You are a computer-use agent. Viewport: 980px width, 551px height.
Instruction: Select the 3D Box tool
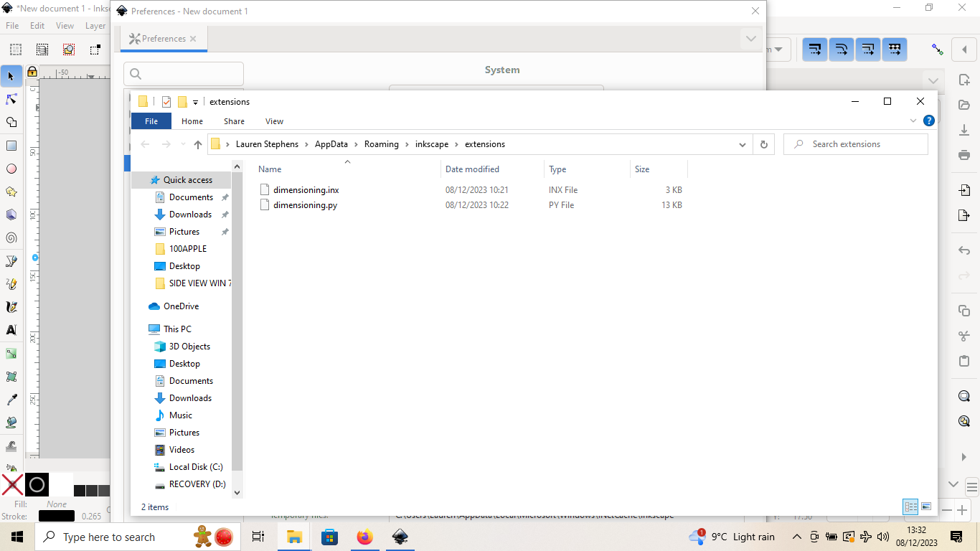click(11, 215)
